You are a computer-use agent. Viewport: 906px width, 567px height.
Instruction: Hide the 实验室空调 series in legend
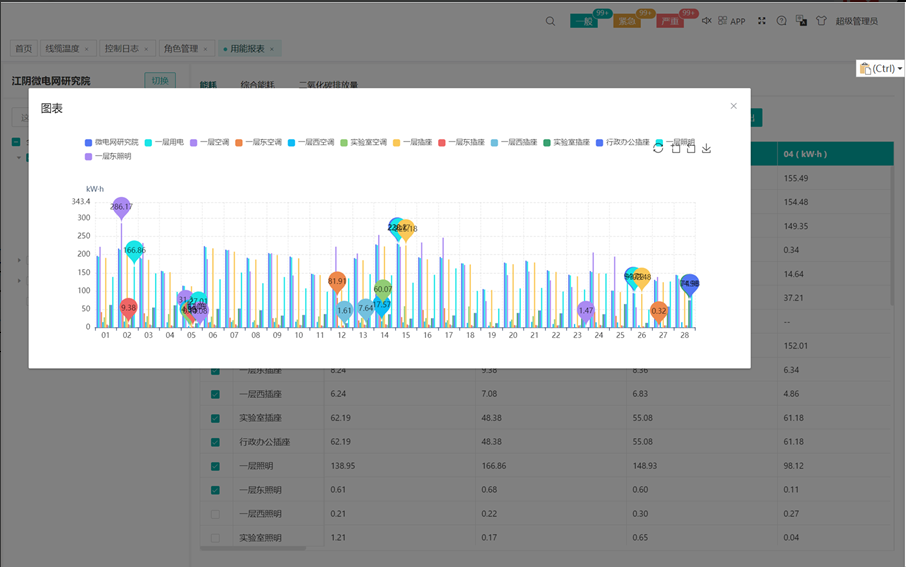coord(363,142)
